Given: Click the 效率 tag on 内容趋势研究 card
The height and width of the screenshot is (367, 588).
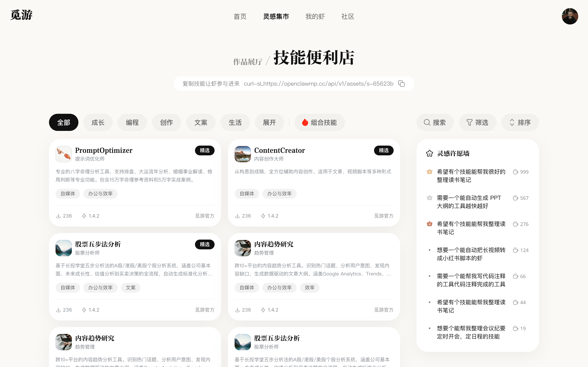Looking at the screenshot, I should tap(309, 288).
